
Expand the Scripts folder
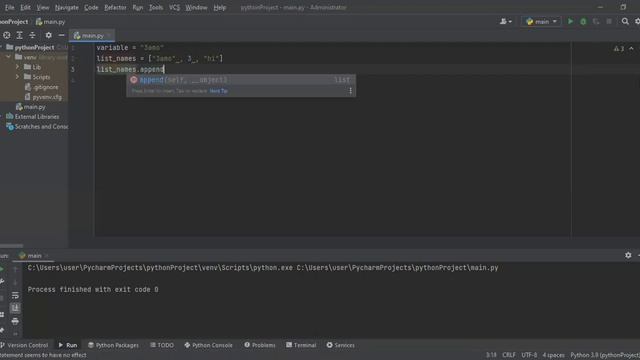pyautogui.click(x=17, y=77)
